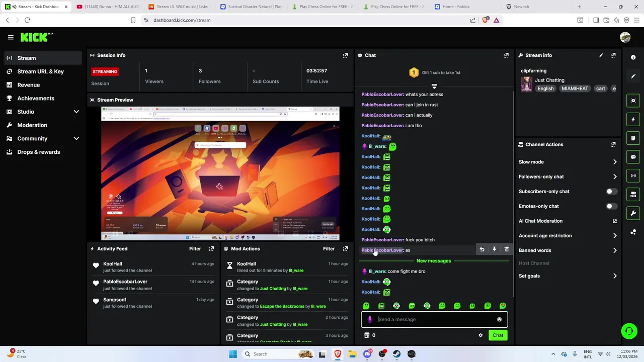Viewport: 644px width, 362px height.
Task: Open the Mod Actions Filter dropdown
Action: pyautogui.click(x=329, y=249)
